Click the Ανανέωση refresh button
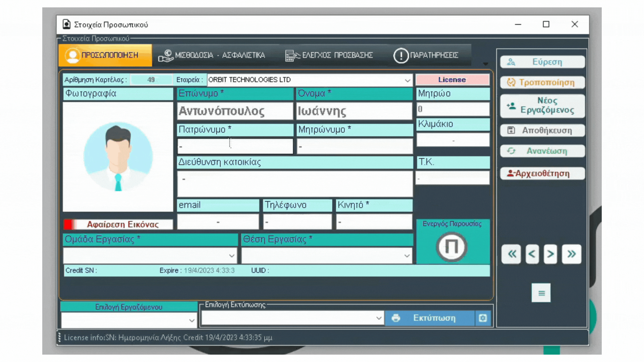 click(x=542, y=151)
